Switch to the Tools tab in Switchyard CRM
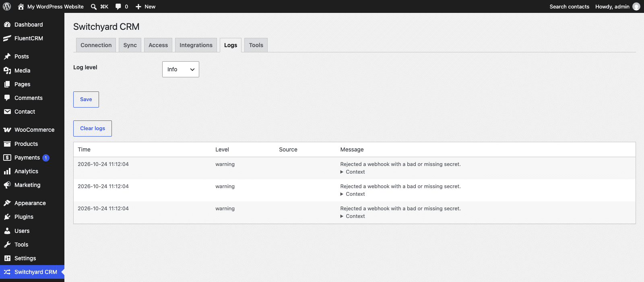The width and height of the screenshot is (644, 282). pyautogui.click(x=256, y=45)
